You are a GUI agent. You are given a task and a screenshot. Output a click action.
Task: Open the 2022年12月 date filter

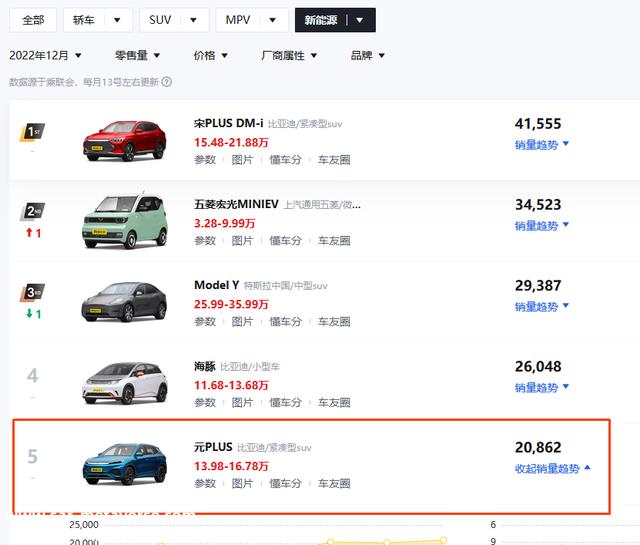pyautogui.click(x=45, y=56)
